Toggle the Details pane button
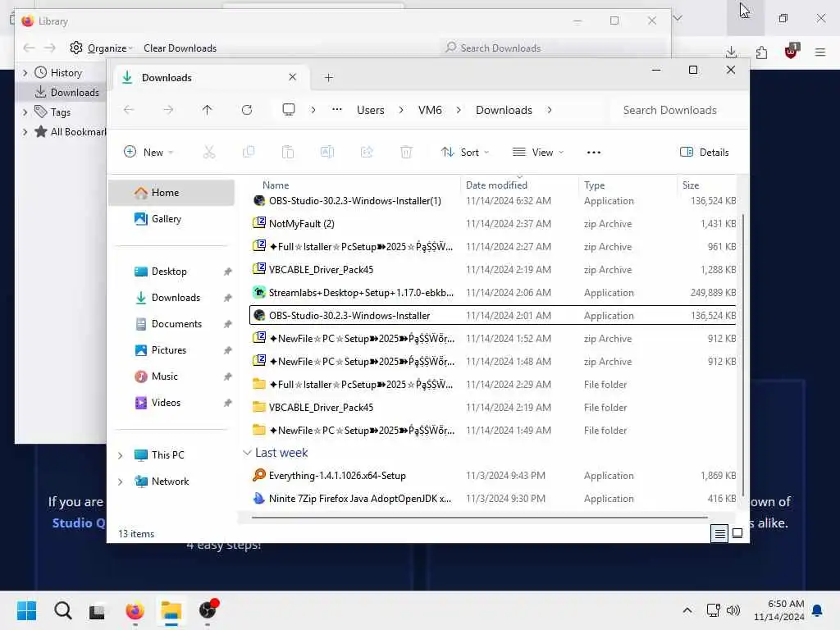 (705, 152)
